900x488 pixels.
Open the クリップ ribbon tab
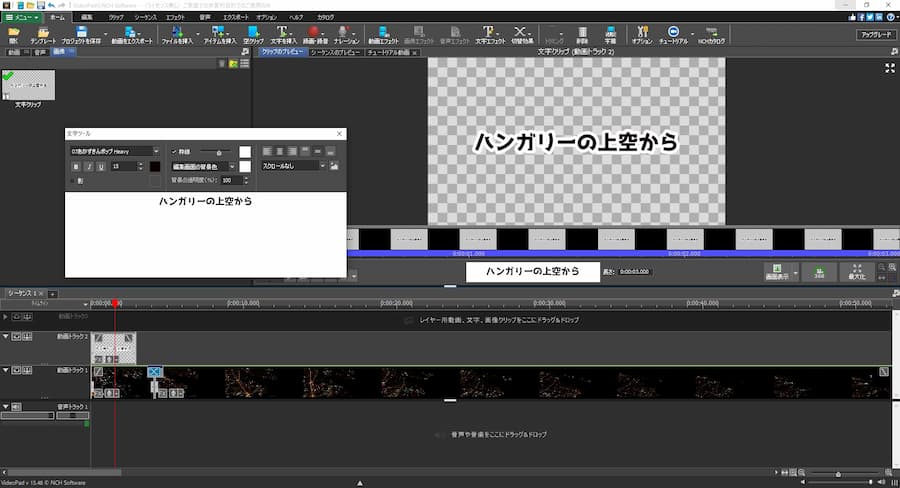point(116,17)
